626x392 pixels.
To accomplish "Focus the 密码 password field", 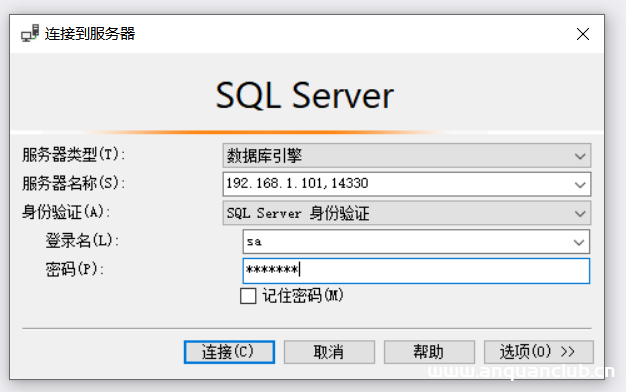I will [x=416, y=271].
